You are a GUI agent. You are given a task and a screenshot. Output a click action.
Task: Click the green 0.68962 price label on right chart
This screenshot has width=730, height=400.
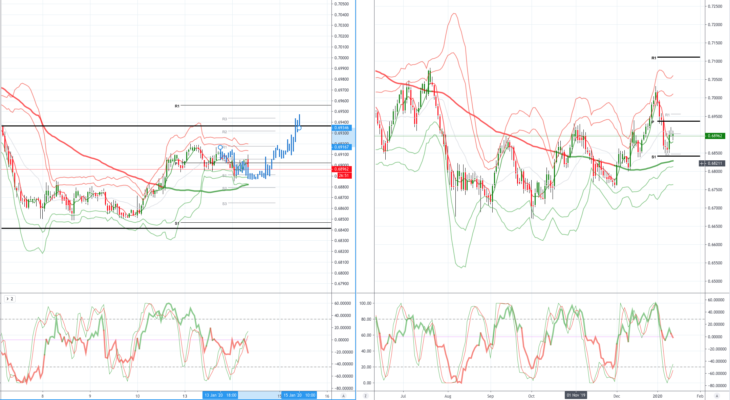[x=715, y=136]
